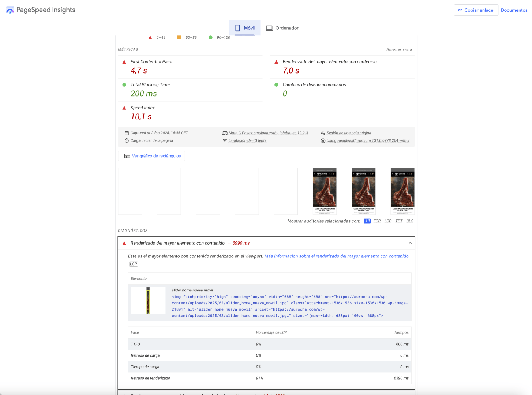Filter audits by CLS
This screenshot has width=532, height=395.
(410, 221)
